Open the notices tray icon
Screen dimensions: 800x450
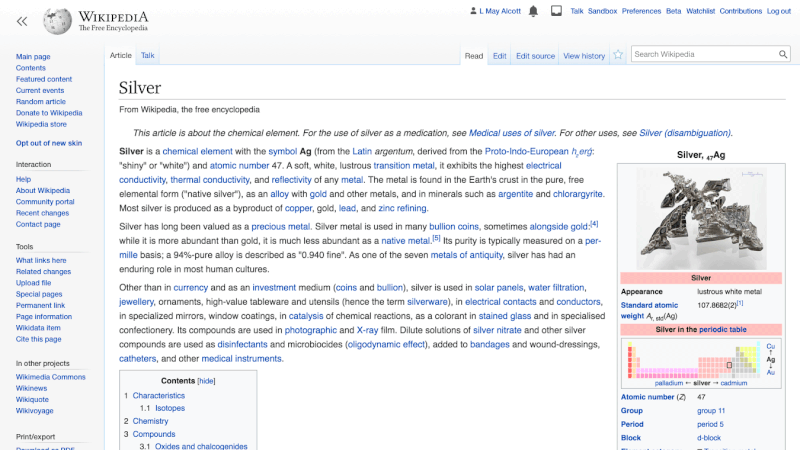coord(554,11)
